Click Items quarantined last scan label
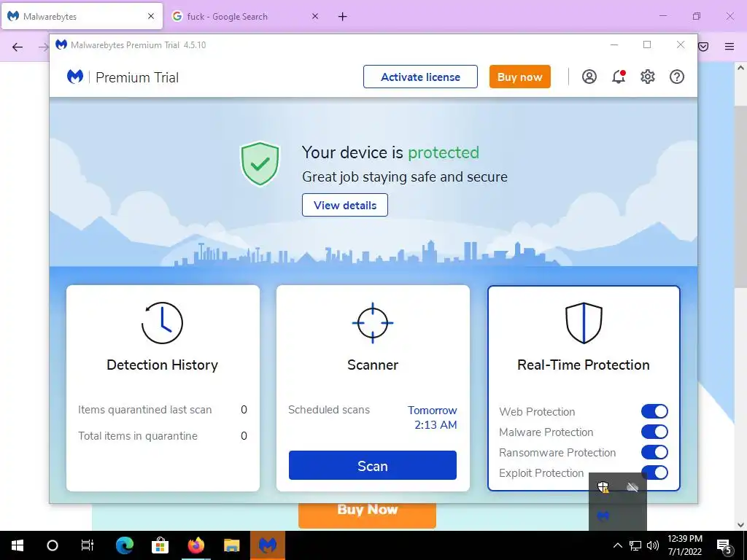 click(145, 410)
